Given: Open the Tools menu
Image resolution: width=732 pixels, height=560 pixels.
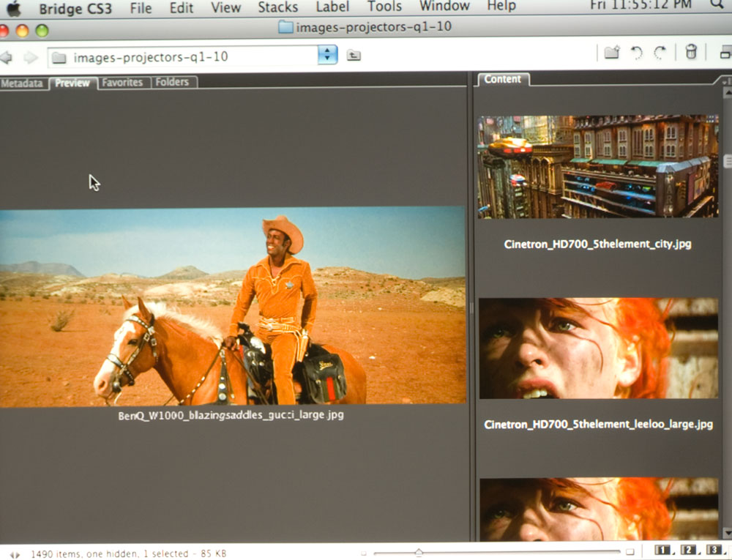Looking at the screenshot, I should tap(384, 6).
